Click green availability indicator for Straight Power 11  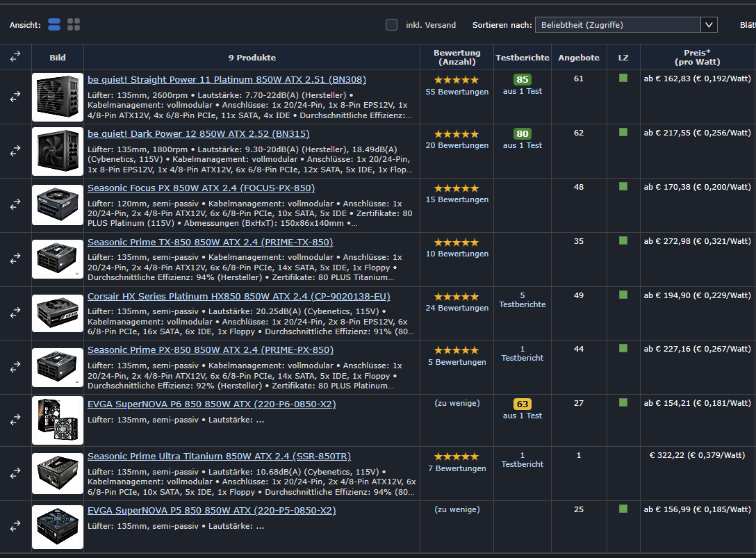click(x=623, y=78)
